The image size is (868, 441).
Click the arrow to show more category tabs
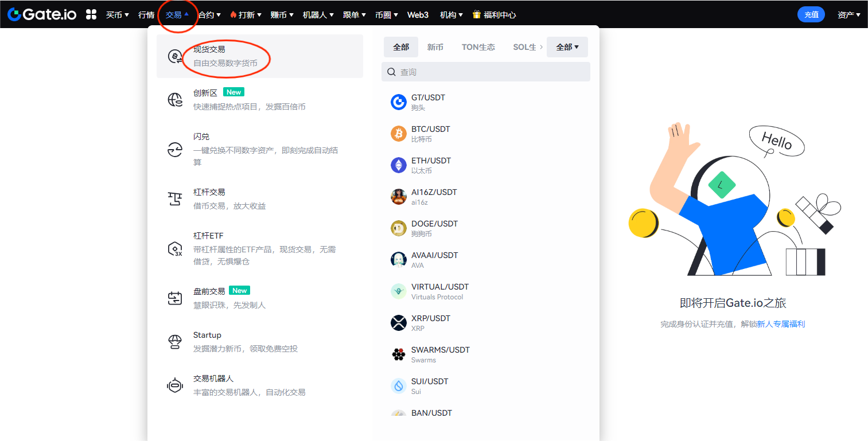pos(541,47)
